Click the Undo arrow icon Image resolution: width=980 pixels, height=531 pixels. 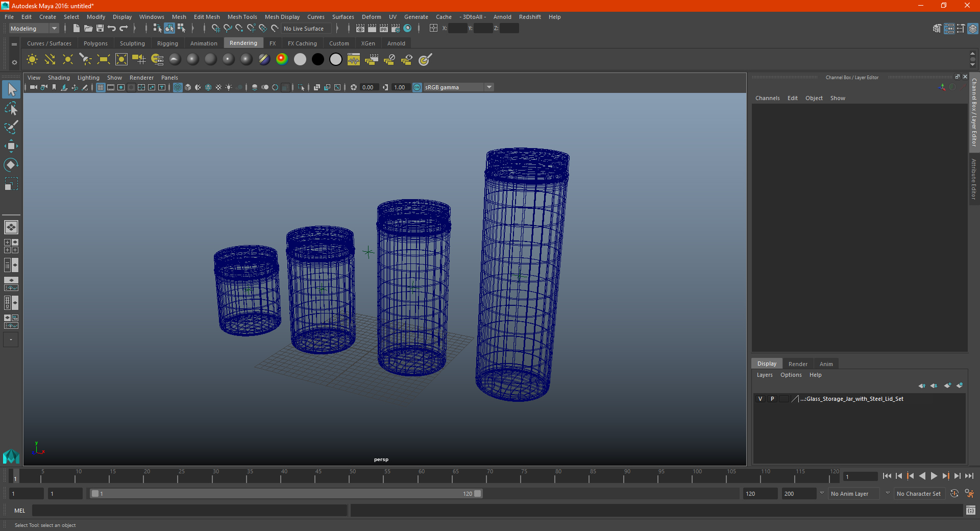(112, 28)
